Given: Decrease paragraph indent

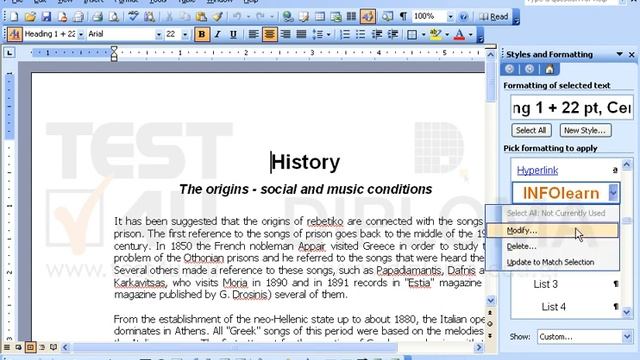Looking at the screenshot, I should [x=377, y=34].
